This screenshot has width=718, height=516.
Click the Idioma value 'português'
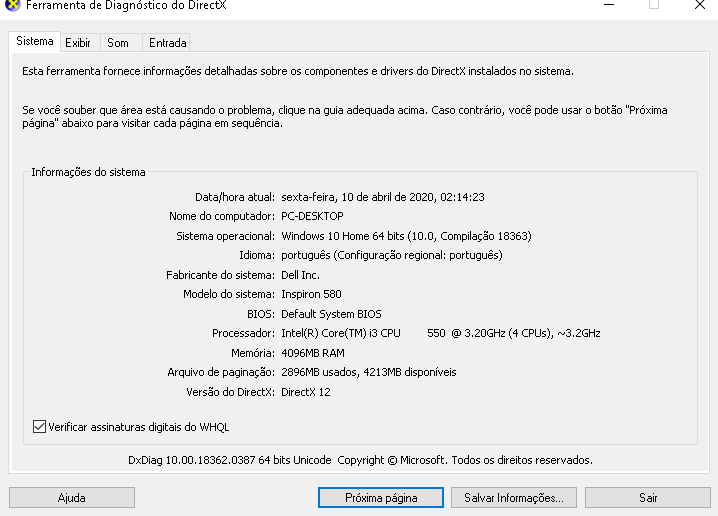click(305, 255)
